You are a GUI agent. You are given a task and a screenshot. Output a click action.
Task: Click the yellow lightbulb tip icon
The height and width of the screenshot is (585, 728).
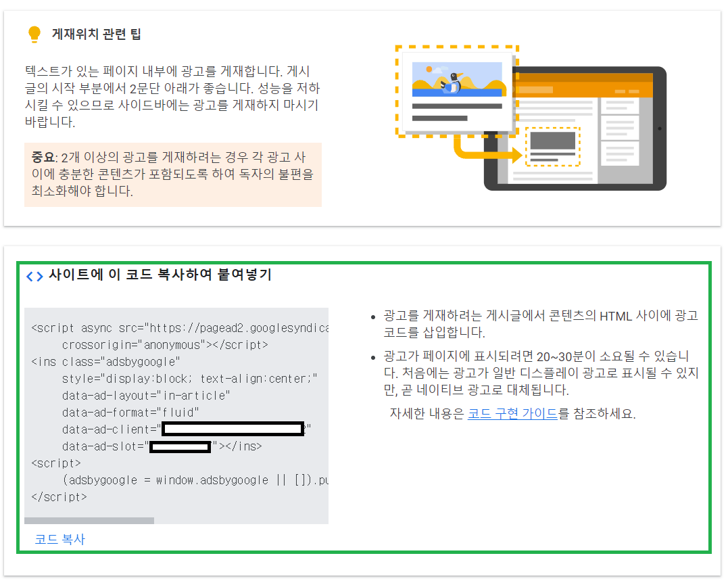(x=34, y=34)
